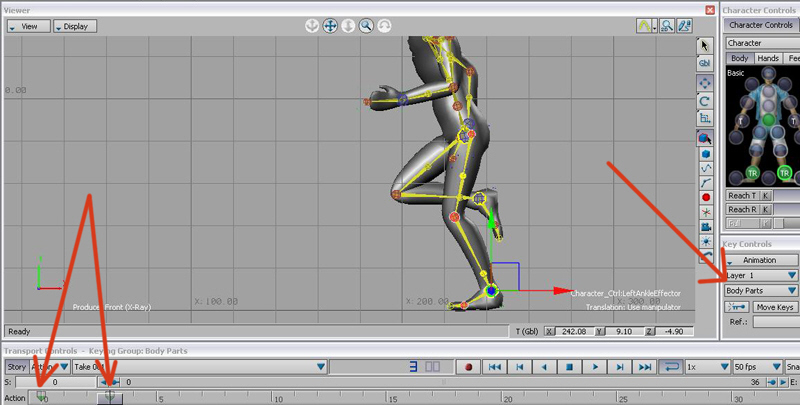Toggle the loop playback button
The height and width of the screenshot is (405, 800).
pos(673,367)
